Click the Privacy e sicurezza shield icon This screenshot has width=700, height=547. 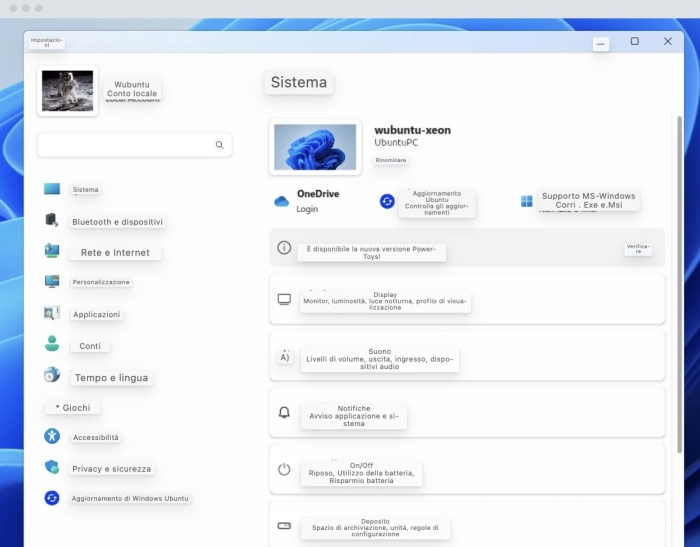[x=52, y=467]
